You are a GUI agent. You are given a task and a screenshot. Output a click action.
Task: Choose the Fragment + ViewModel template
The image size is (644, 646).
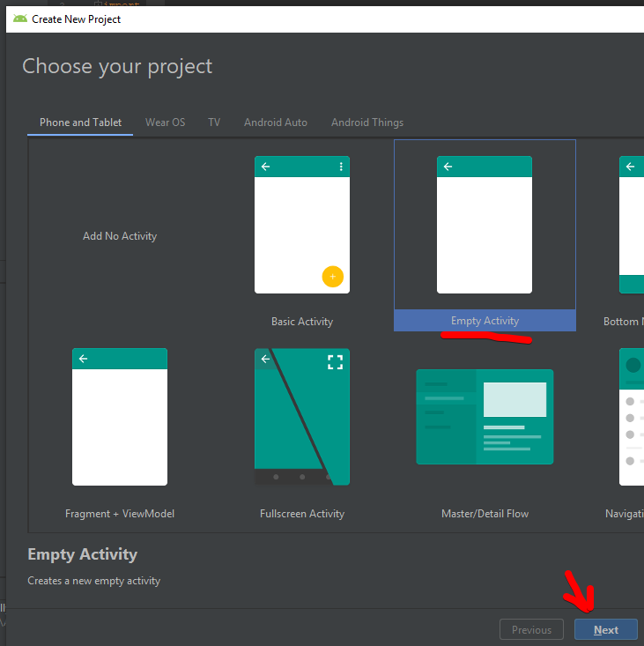(x=120, y=417)
